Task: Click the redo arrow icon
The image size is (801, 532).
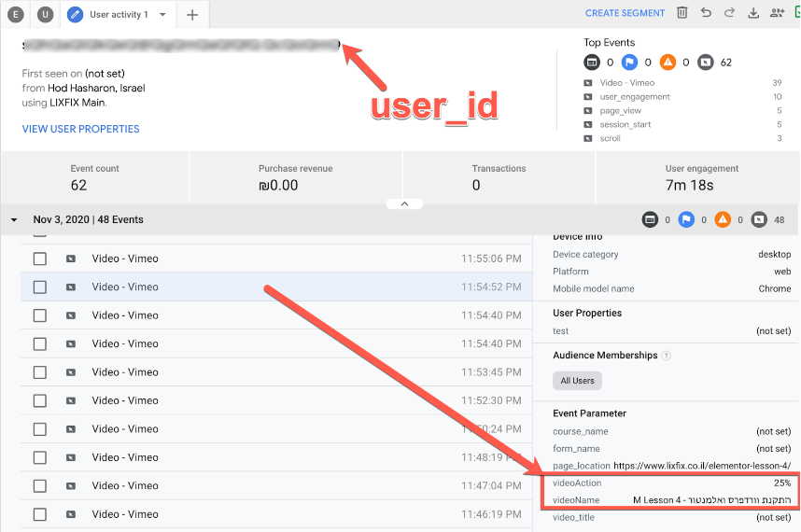Action: [x=729, y=13]
